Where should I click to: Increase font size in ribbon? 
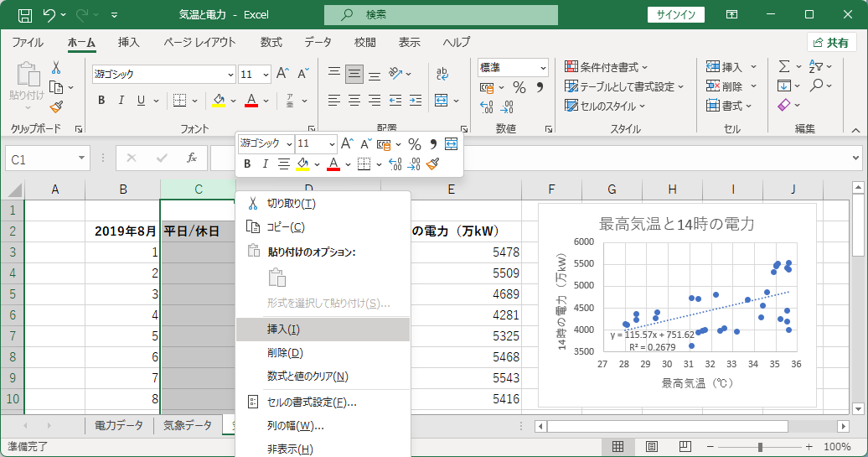point(282,74)
